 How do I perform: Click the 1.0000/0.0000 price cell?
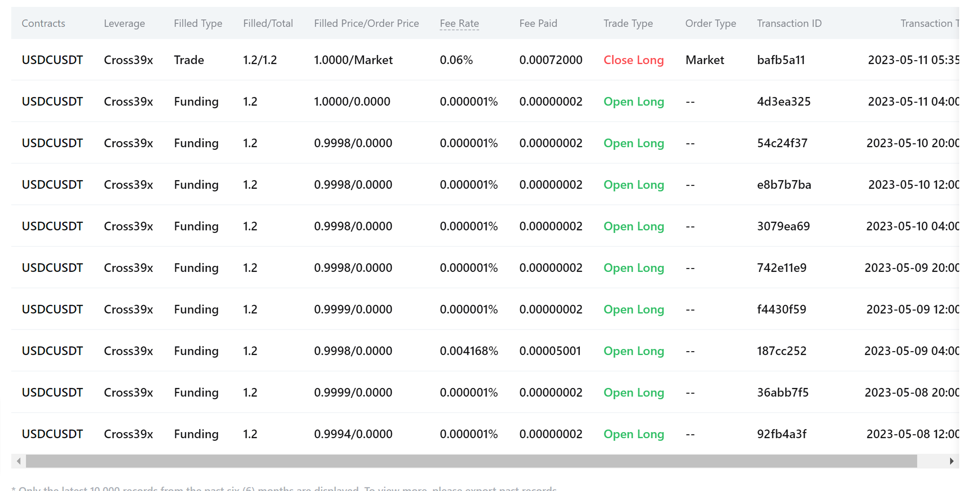352,101
